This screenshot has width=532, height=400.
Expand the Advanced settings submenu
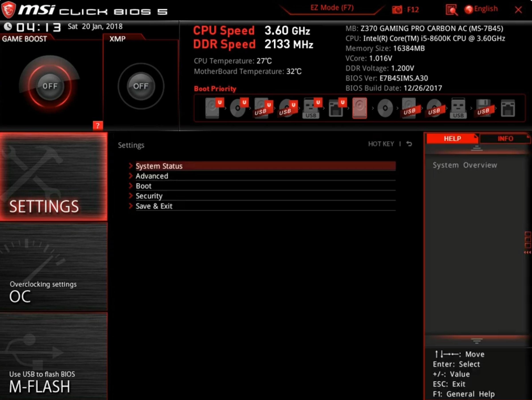tap(152, 176)
